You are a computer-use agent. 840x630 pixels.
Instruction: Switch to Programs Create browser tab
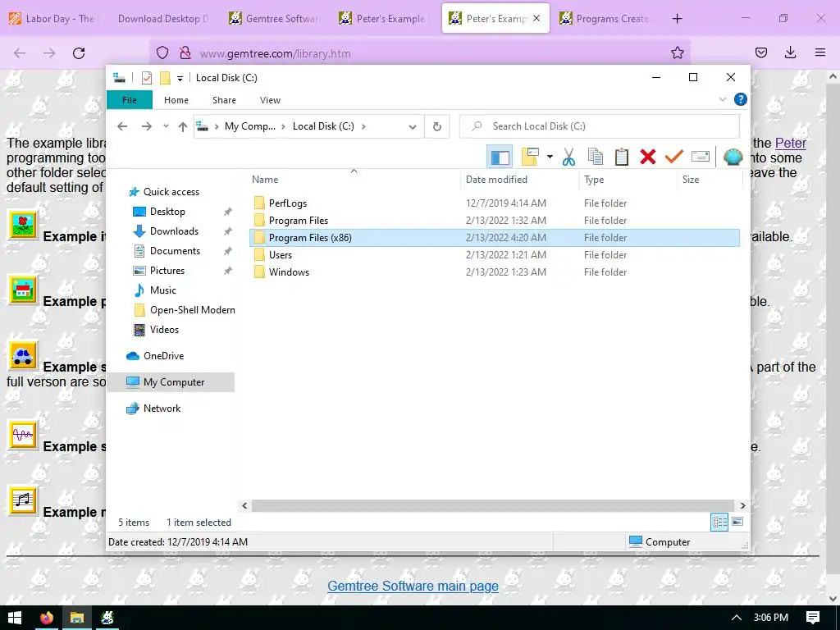click(605, 19)
